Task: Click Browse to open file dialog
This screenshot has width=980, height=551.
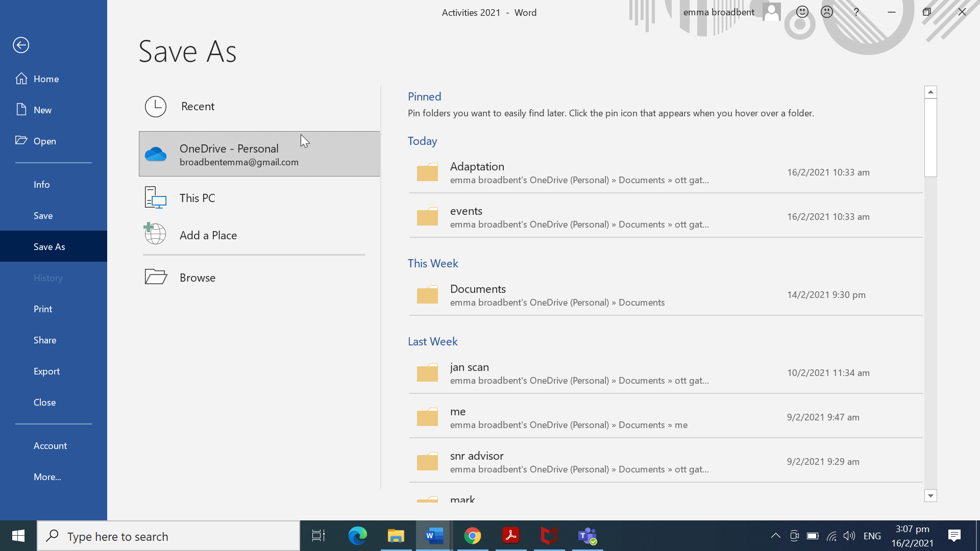Action: pyautogui.click(x=259, y=277)
